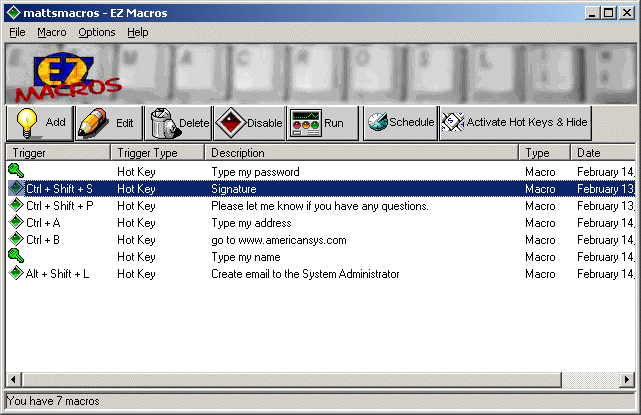
Task: Minimize the EZ Macros window
Action: 592,13
